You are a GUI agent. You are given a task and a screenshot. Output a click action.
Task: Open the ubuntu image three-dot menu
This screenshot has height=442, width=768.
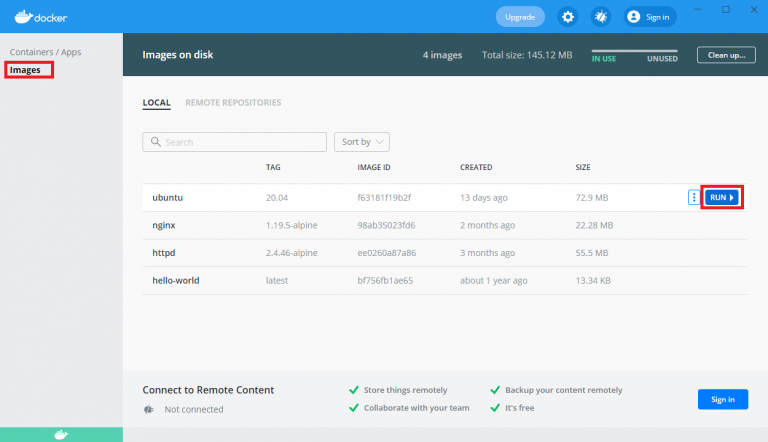(x=693, y=198)
